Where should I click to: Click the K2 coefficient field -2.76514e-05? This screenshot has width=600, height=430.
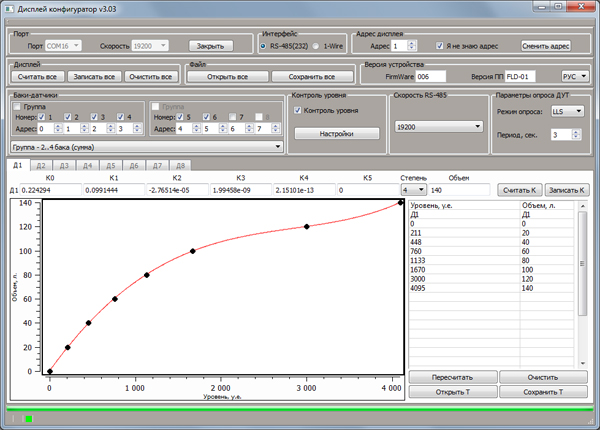click(178, 190)
